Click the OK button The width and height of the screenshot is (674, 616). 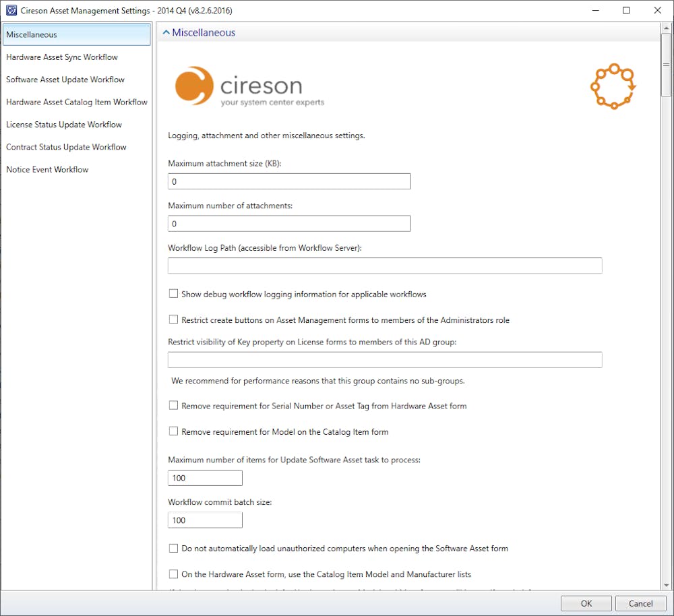[x=586, y=603]
